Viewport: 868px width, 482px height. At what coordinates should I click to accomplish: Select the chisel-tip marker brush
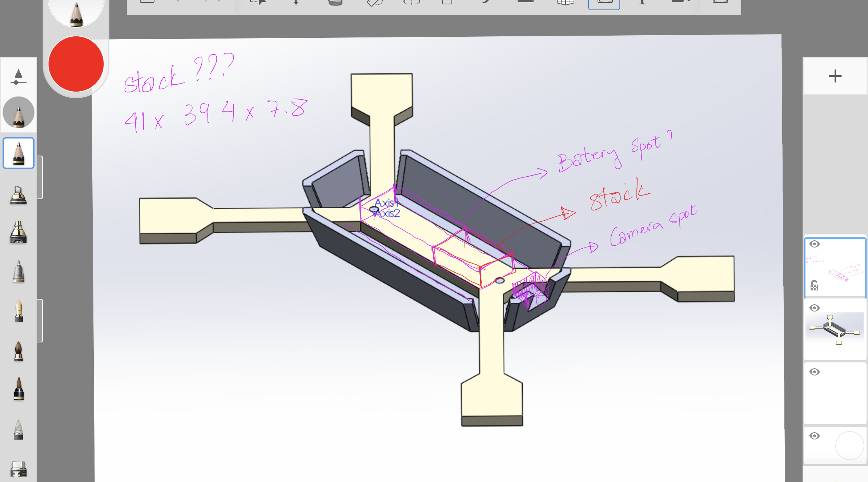pyautogui.click(x=18, y=195)
